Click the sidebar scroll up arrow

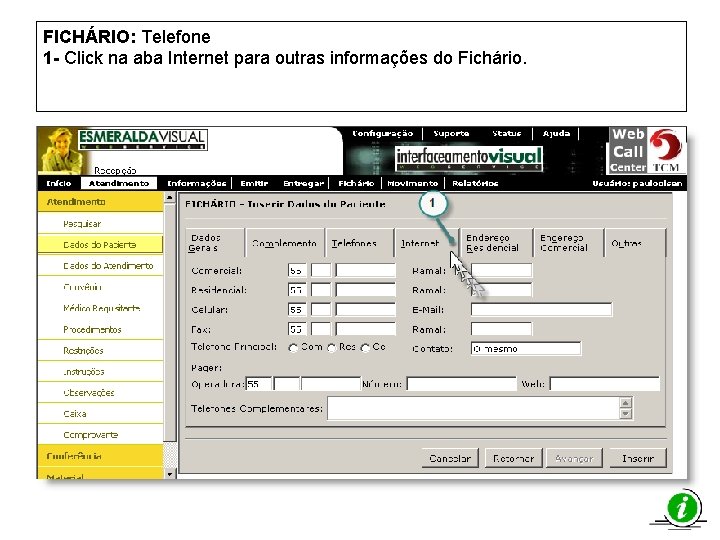click(x=169, y=198)
